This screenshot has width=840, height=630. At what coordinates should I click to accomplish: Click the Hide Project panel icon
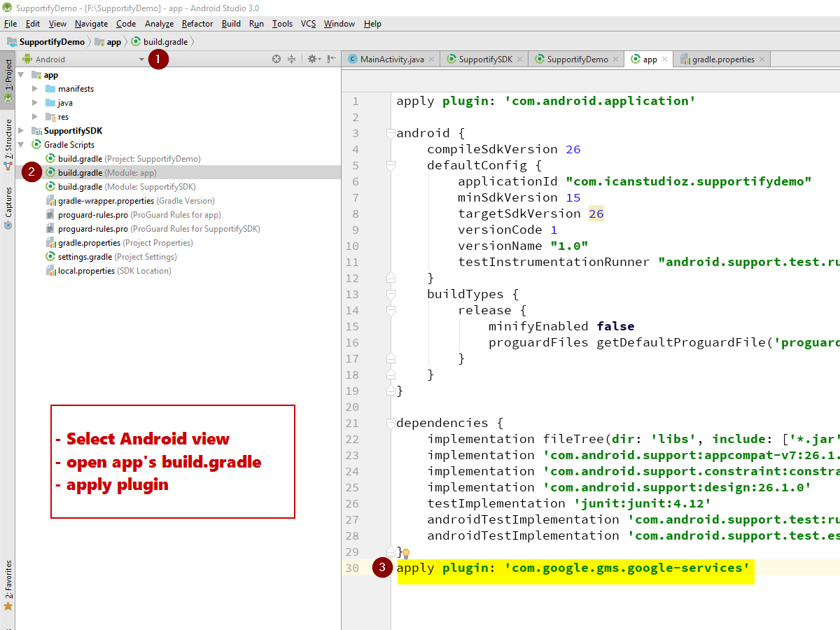331,59
